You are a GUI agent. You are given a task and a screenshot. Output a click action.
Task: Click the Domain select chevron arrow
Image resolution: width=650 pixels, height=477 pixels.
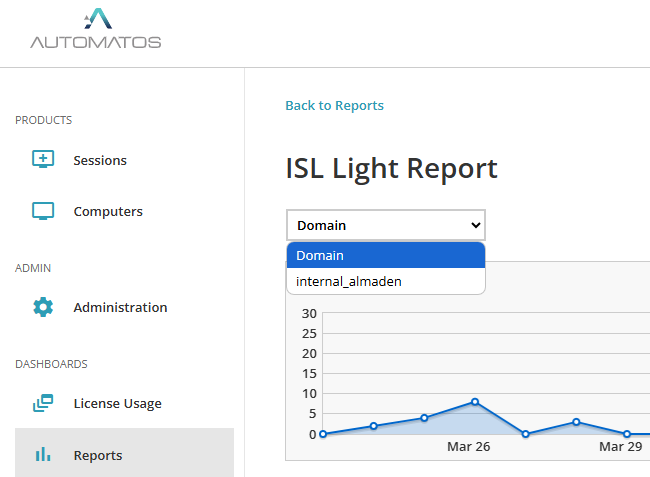(x=475, y=225)
